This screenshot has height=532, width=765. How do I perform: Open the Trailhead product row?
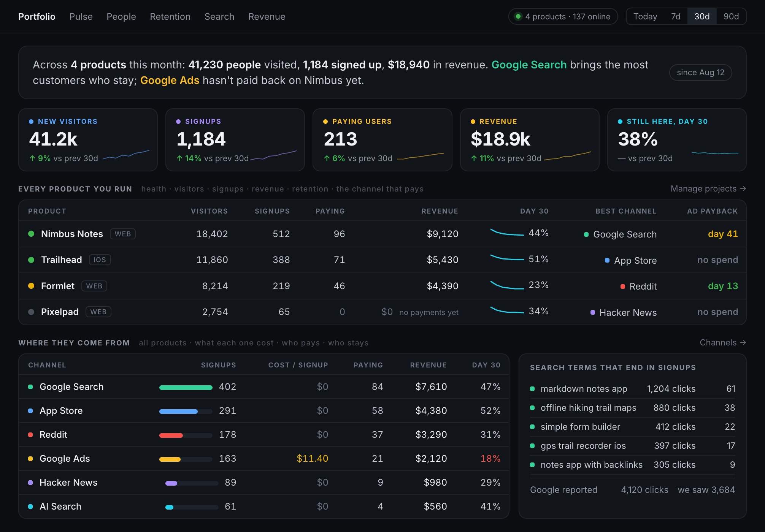coord(382,260)
